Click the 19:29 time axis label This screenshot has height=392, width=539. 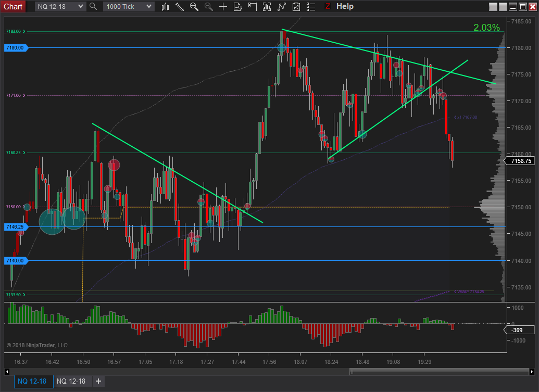tap(424, 362)
